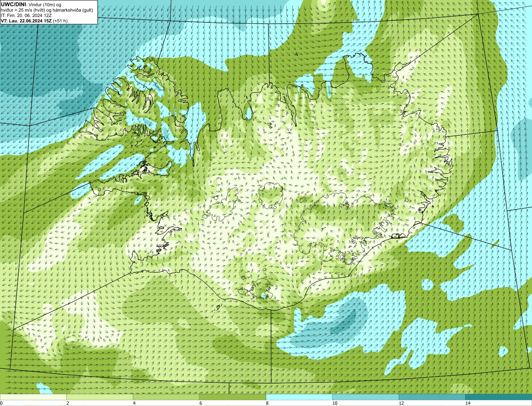Click the legend tick label "0"
532x406 pixels.
(x=1, y=403)
